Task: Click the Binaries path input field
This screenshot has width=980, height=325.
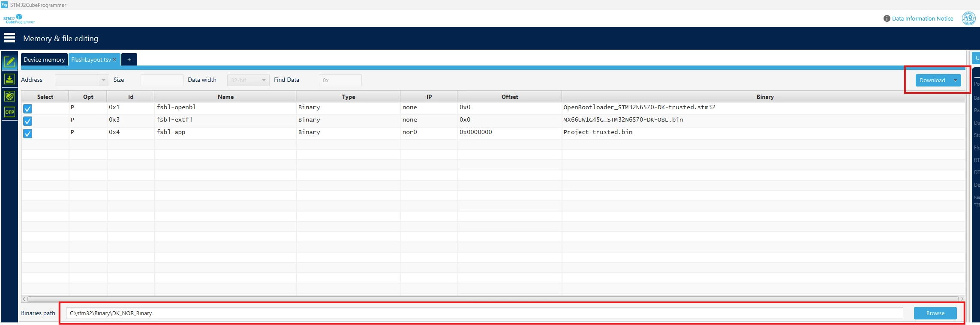Action: point(484,313)
